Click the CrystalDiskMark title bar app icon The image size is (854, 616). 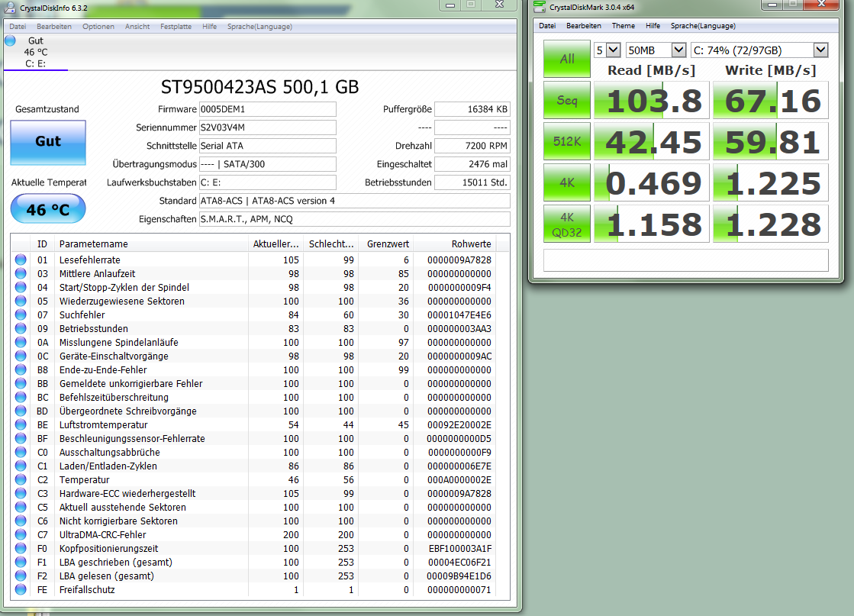540,7
